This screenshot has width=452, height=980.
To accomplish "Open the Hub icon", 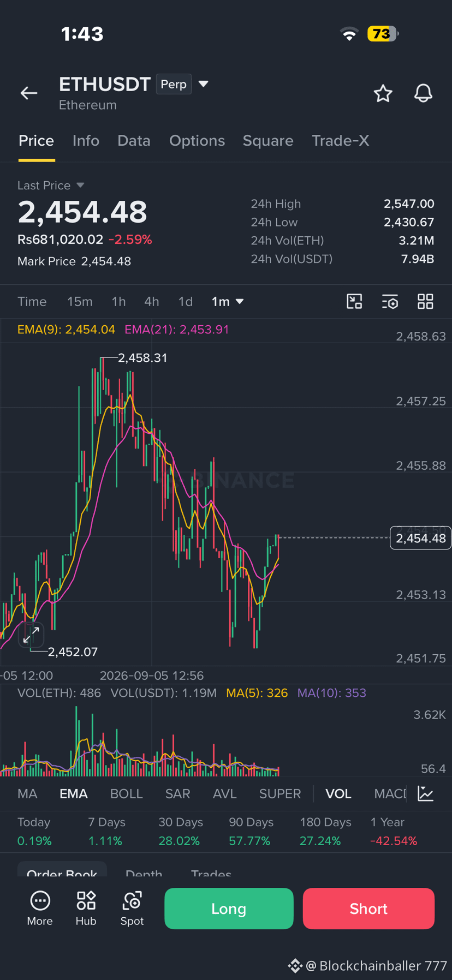I will click(86, 909).
